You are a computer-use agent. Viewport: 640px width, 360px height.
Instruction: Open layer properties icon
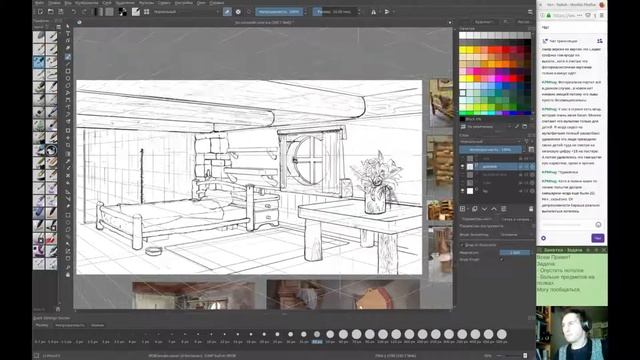(504, 209)
